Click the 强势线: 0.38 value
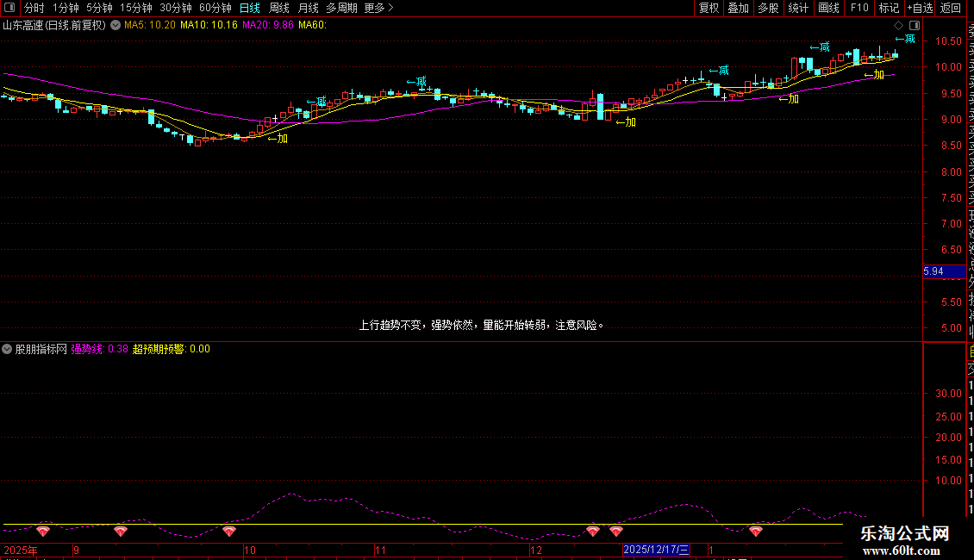The height and width of the screenshot is (560, 974). pyautogui.click(x=99, y=349)
